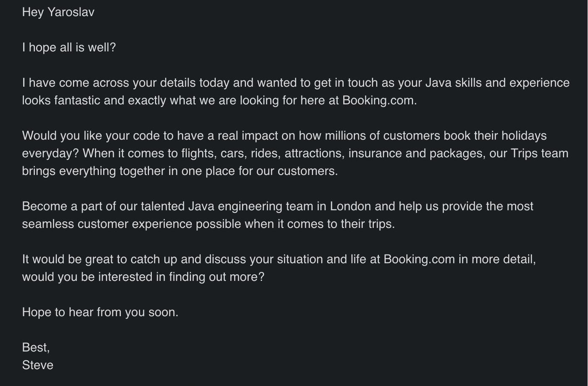Click the "I hope all is well?" line

pos(69,47)
